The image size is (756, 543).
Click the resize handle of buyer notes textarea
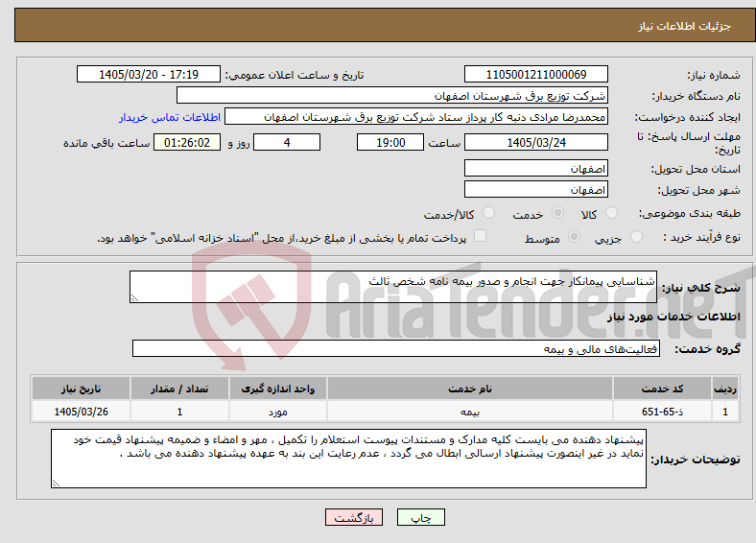click(x=56, y=484)
